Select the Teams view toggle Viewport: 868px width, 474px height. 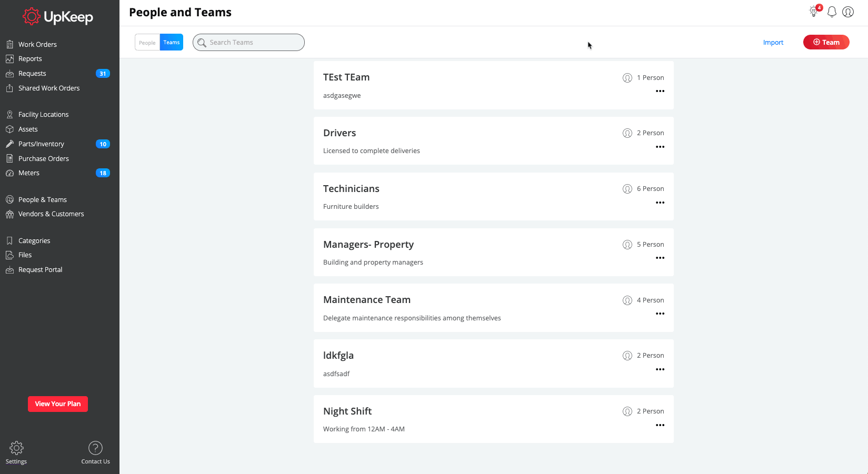(x=172, y=43)
